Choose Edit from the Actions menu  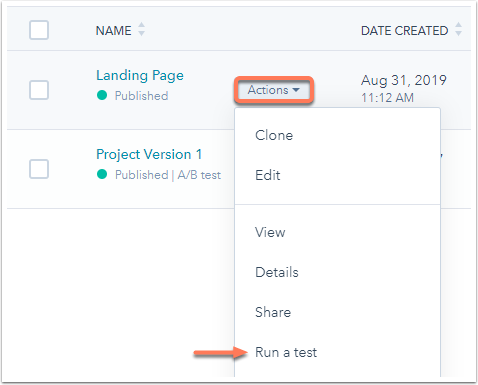point(268,175)
